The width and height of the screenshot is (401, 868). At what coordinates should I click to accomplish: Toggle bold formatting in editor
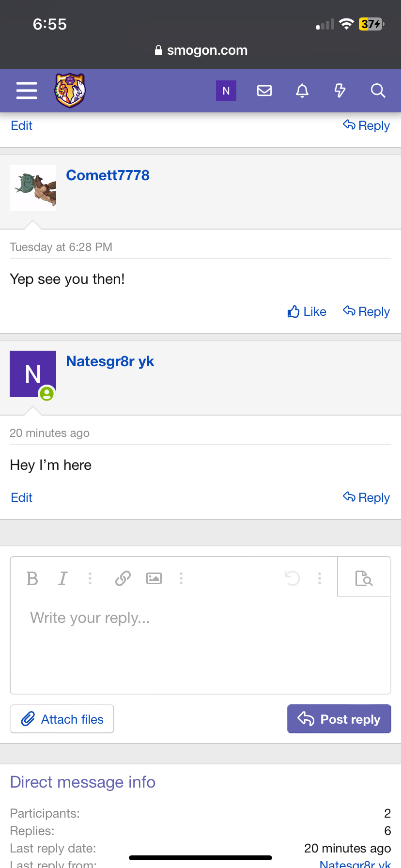(x=32, y=578)
